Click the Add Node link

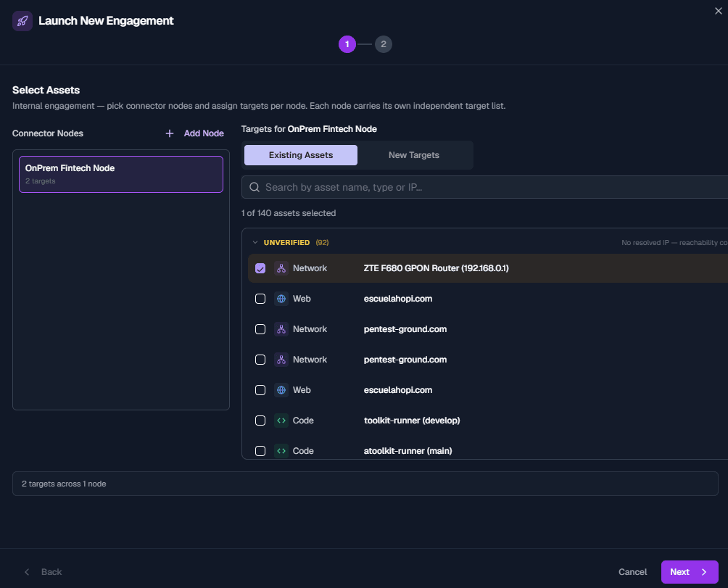(x=203, y=133)
